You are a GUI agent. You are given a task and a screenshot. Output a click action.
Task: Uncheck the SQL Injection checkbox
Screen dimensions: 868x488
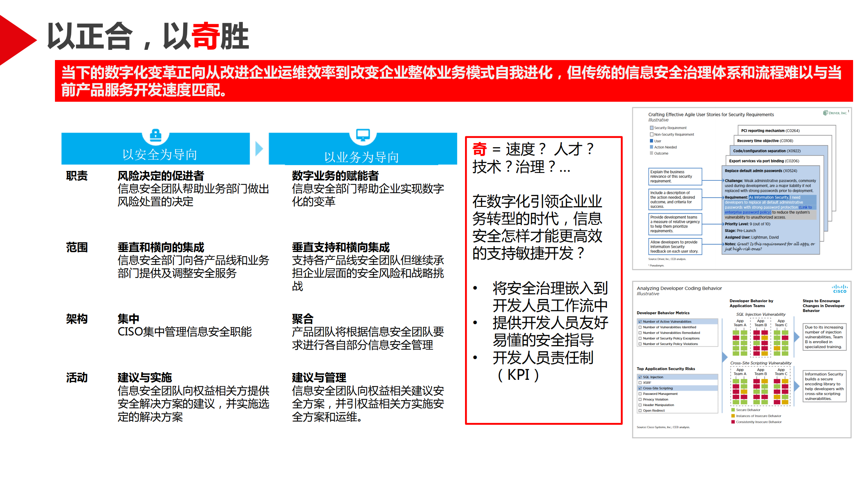pos(640,377)
